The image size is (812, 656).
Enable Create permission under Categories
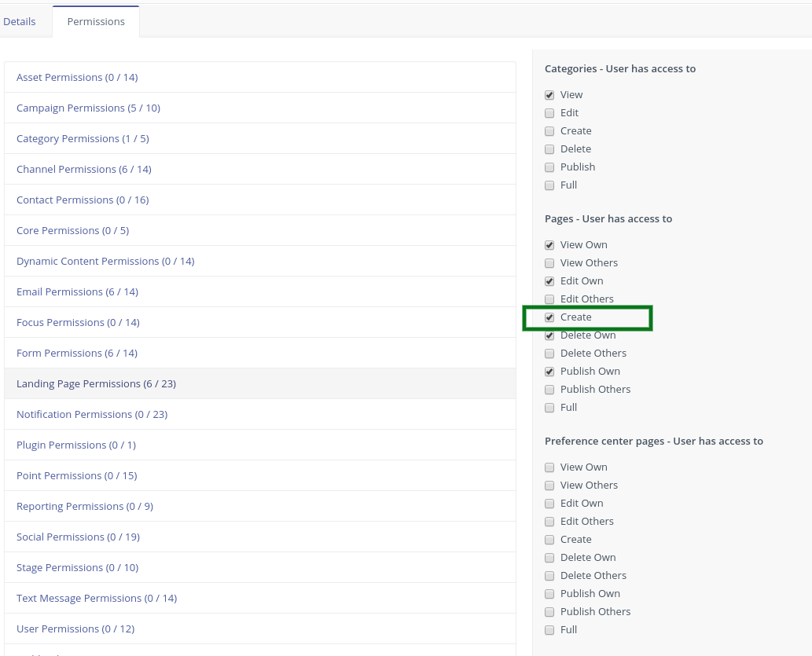549,131
